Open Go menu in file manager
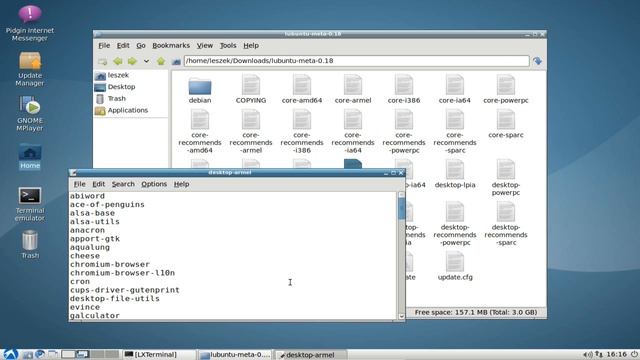 141,45
